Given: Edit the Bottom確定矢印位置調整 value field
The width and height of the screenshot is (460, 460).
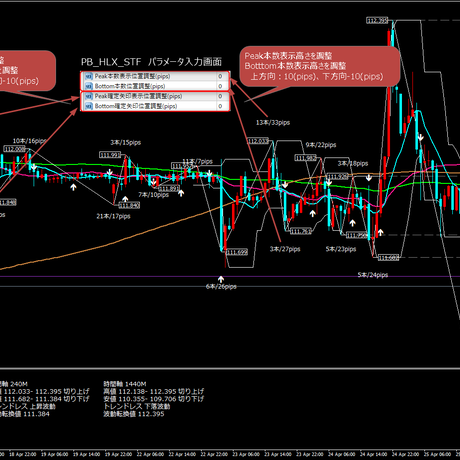Looking at the screenshot, I should 222,106.
